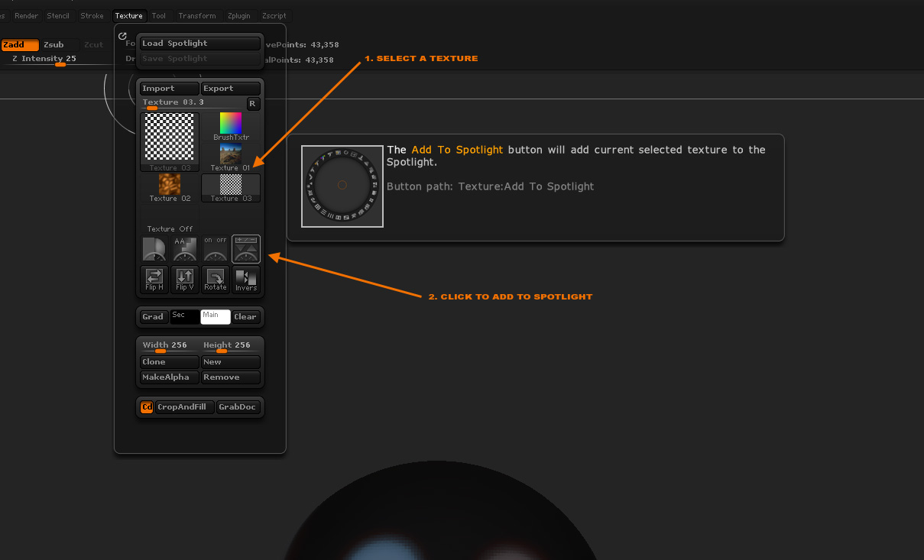Open the Transform menu
Viewport: 924px width, 560px height.
coord(196,15)
